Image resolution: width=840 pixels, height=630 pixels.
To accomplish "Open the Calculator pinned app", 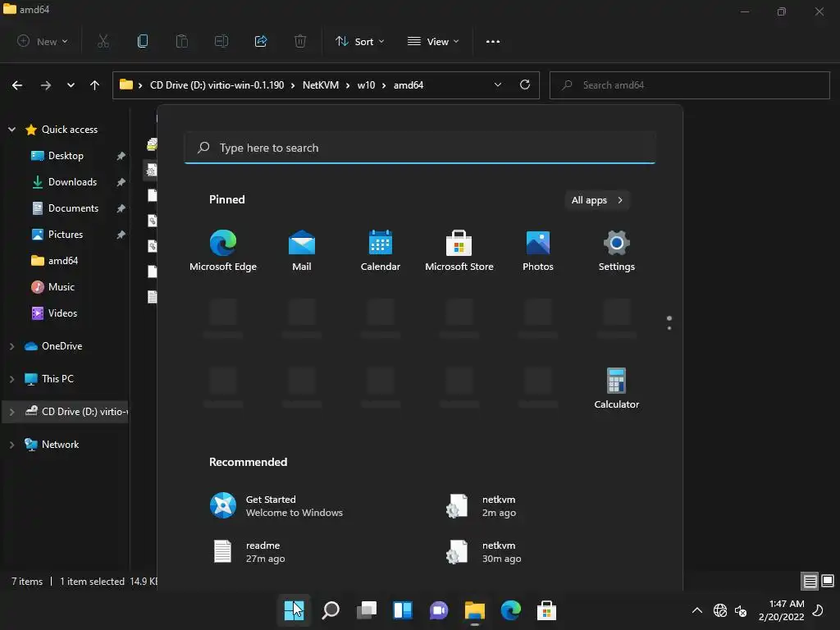I will point(617,388).
